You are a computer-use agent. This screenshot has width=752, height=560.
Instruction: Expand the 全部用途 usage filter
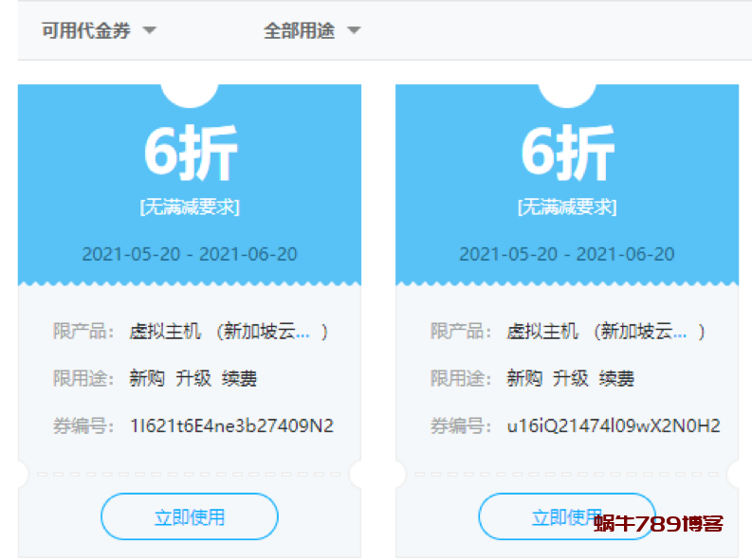300,30
